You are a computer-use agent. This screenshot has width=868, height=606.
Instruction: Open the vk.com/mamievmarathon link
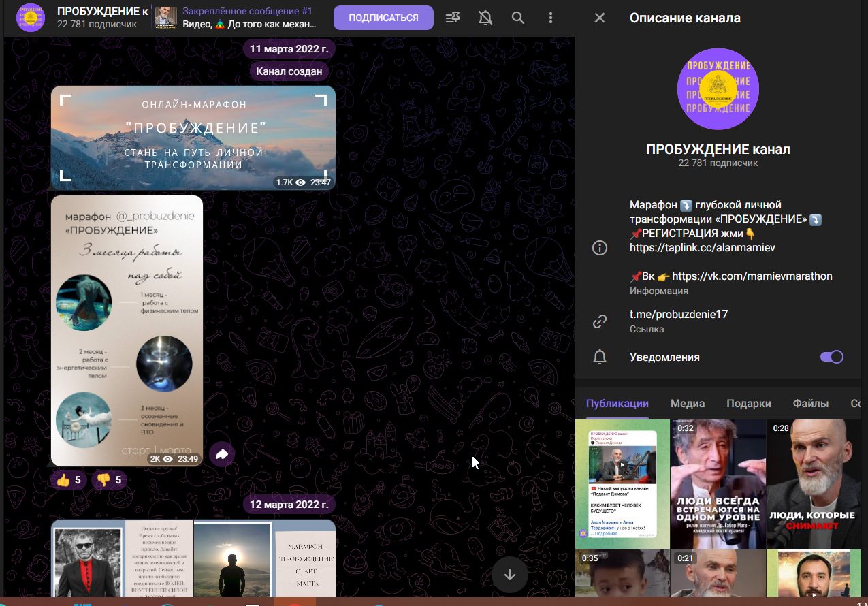752,276
